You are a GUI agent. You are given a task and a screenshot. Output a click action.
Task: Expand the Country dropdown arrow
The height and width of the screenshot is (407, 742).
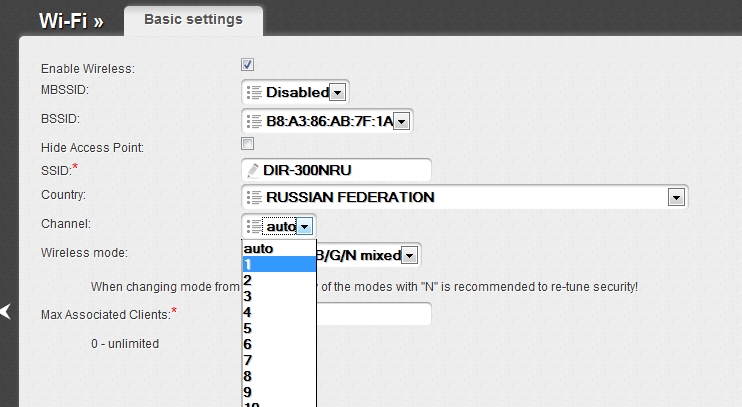[677, 198]
